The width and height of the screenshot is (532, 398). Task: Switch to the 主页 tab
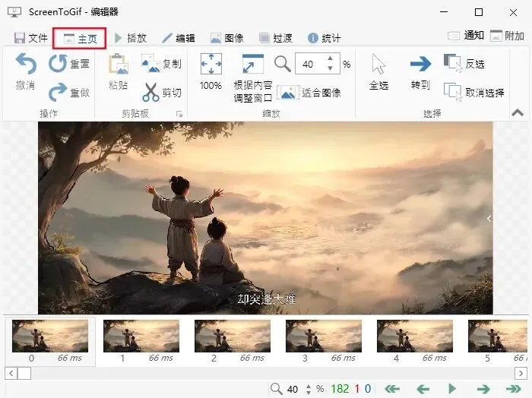[x=80, y=39]
